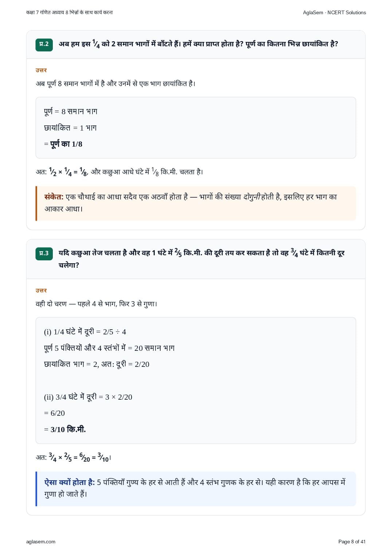Click the छायांकित = 1 भाग line
The image size is (392, 555).
coord(70,128)
